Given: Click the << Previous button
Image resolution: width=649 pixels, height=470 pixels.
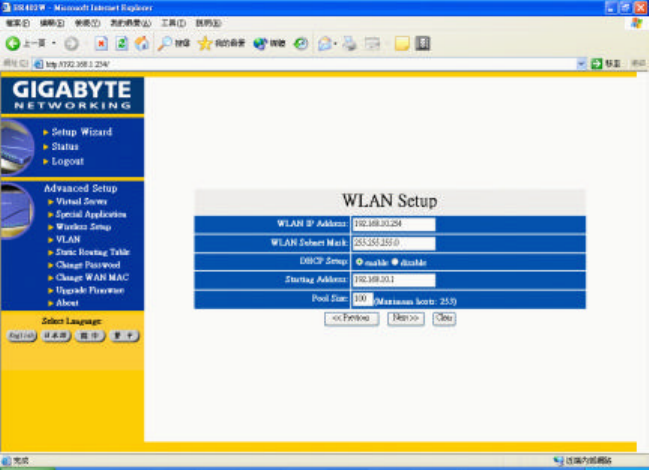Looking at the screenshot, I should (351, 319).
